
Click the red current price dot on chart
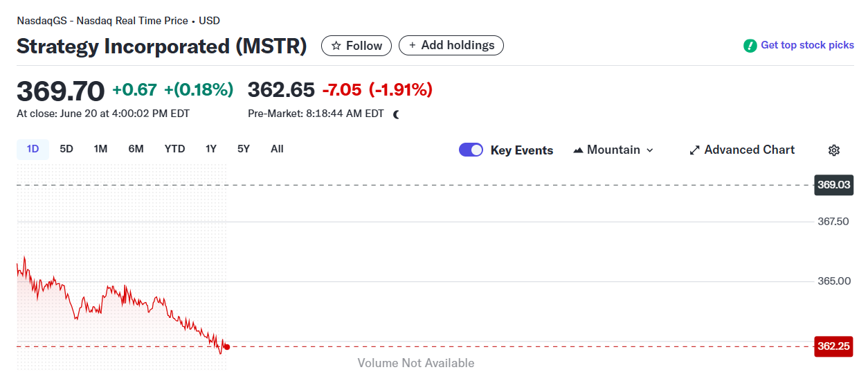(226, 346)
